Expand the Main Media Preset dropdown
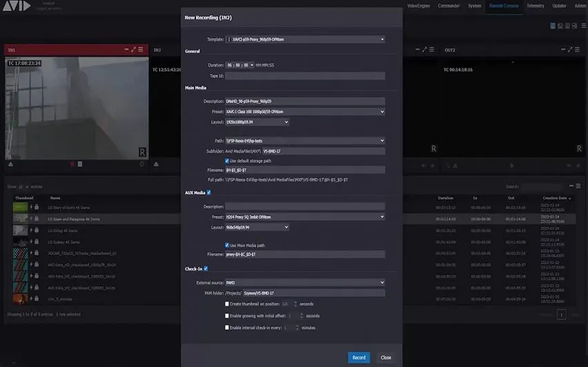The height and width of the screenshot is (367, 588). tap(305, 112)
